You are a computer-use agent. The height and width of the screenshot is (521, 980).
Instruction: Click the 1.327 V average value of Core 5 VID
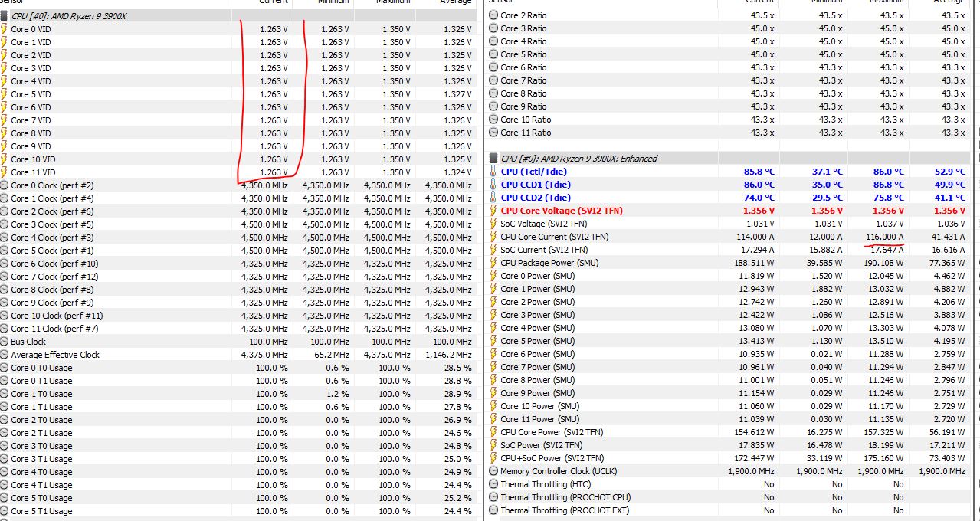457,94
